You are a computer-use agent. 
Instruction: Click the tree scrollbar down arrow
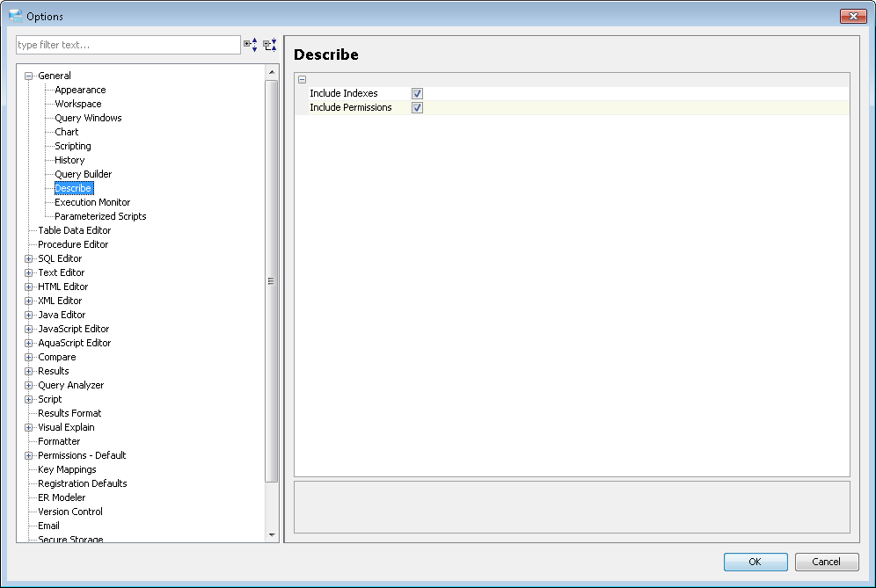pyautogui.click(x=272, y=535)
